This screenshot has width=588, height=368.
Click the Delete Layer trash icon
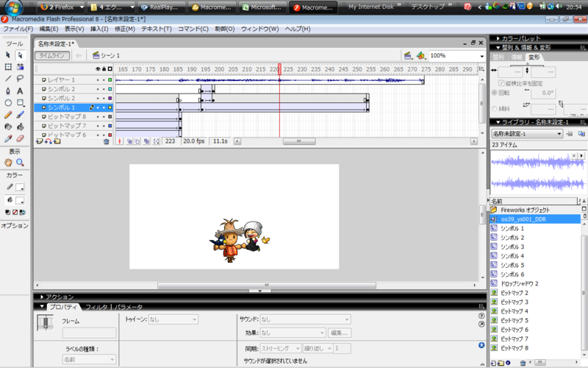pos(106,141)
